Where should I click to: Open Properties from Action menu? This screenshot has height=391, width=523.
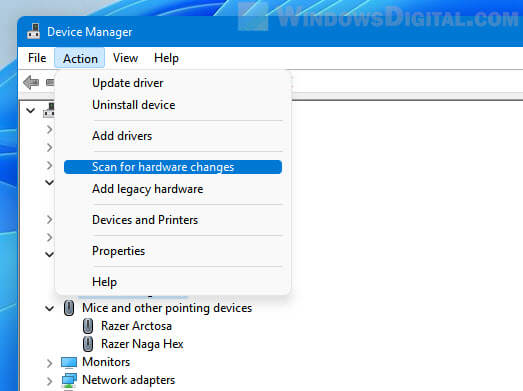pyautogui.click(x=173, y=251)
